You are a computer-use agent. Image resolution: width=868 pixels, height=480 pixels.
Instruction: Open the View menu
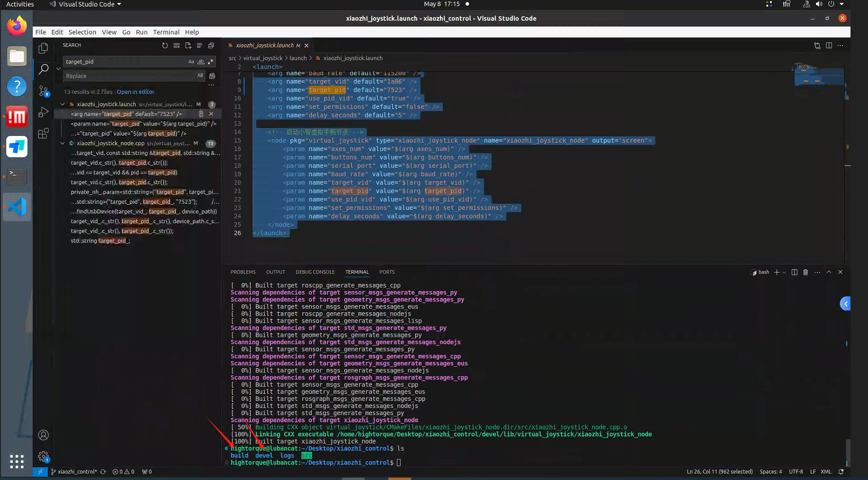[109, 32]
